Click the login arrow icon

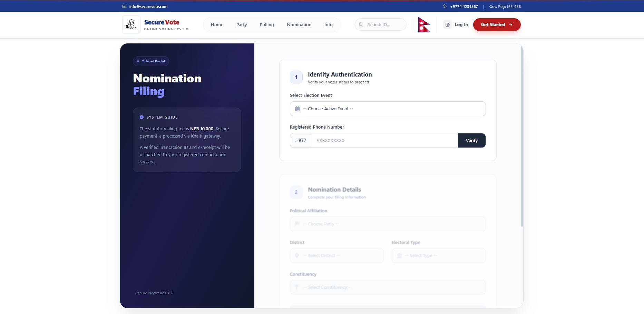coord(448,25)
